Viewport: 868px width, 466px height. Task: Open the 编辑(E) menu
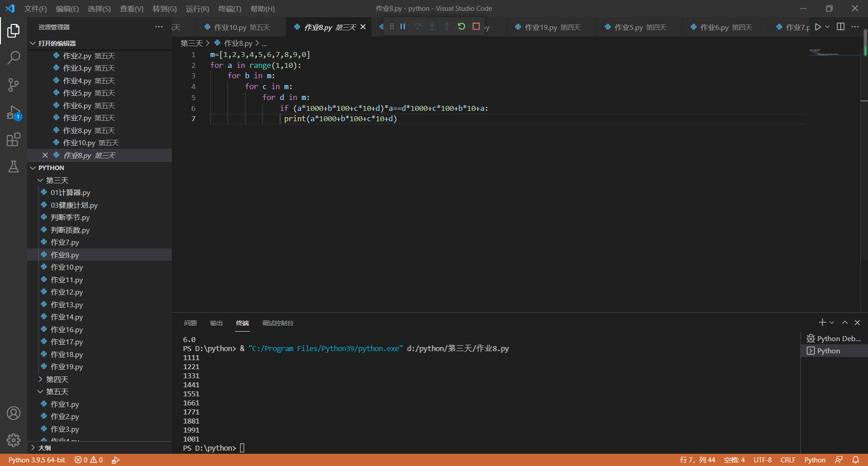coord(67,9)
